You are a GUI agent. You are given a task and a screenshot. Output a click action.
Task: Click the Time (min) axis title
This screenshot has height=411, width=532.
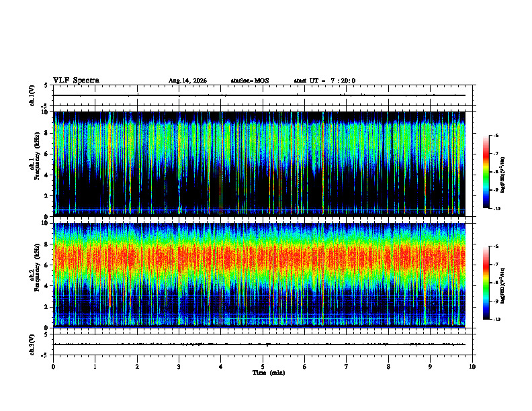click(x=269, y=373)
